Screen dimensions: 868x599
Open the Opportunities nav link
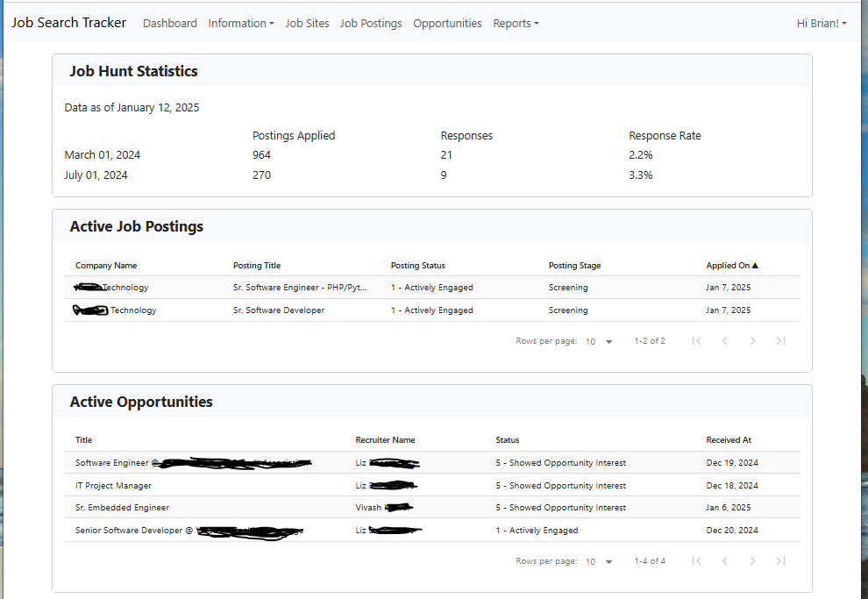pyautogui.click(x=447, y=24)
